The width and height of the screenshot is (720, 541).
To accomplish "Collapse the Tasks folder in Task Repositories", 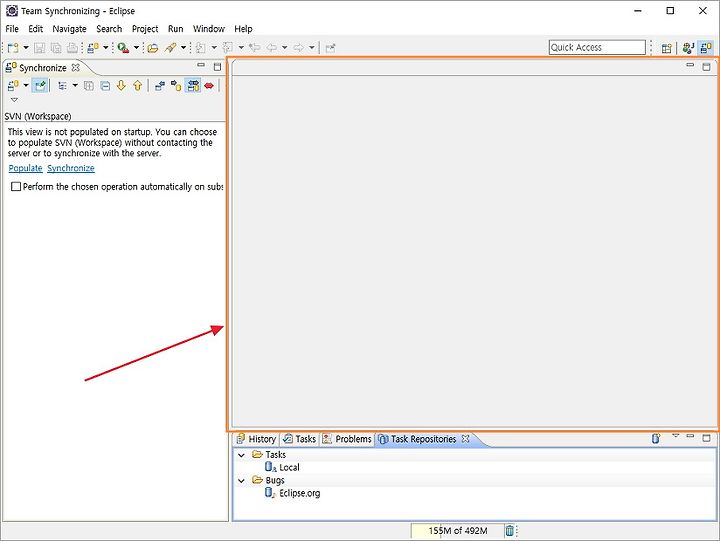I will [242, 455].
